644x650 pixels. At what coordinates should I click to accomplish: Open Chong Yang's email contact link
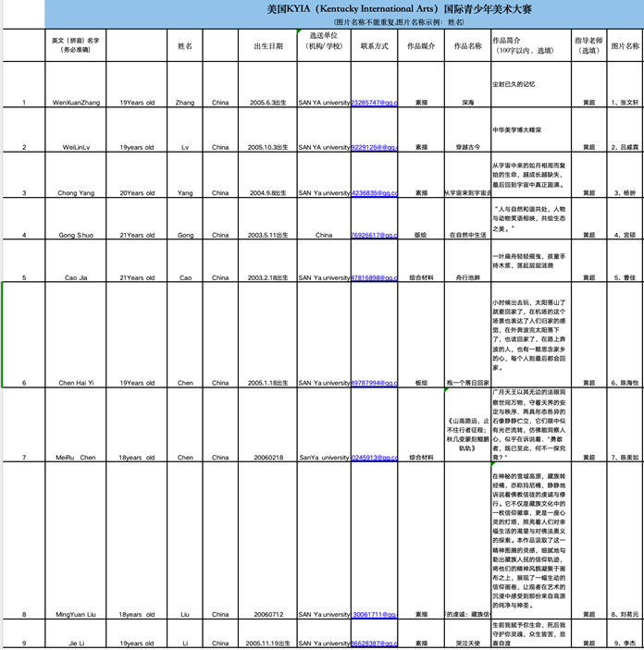374,193
